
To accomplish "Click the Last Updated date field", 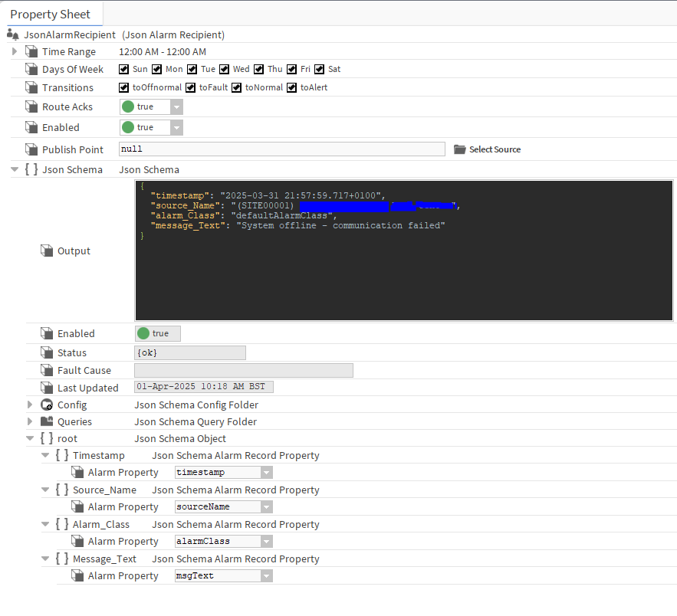I will click(204, 386).
